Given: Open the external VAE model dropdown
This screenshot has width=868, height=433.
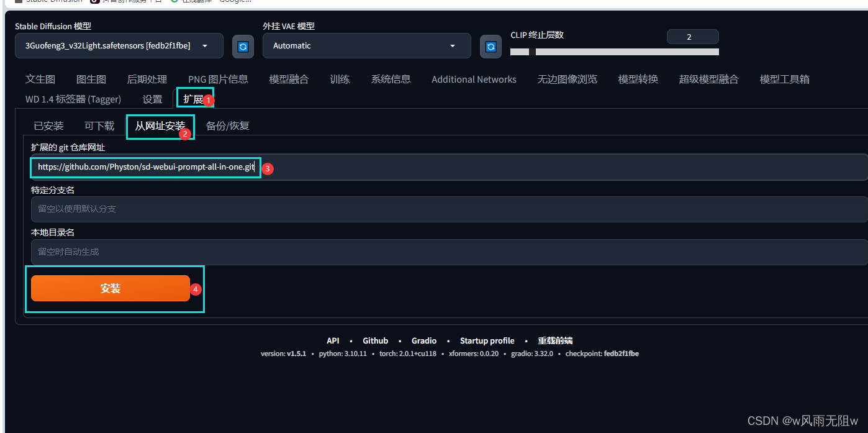Looking at the screenshot, I should [x=367, y=45].
